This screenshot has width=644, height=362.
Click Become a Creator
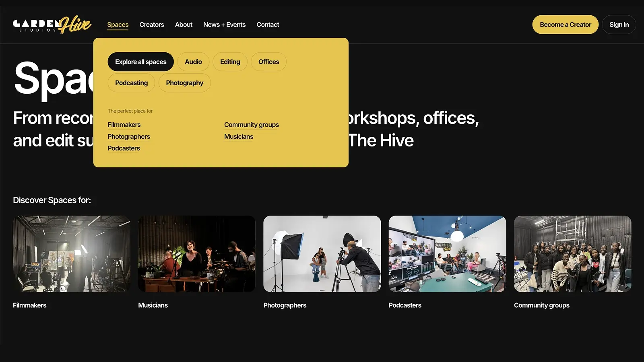pyautogui.click(x=565, y=25)
